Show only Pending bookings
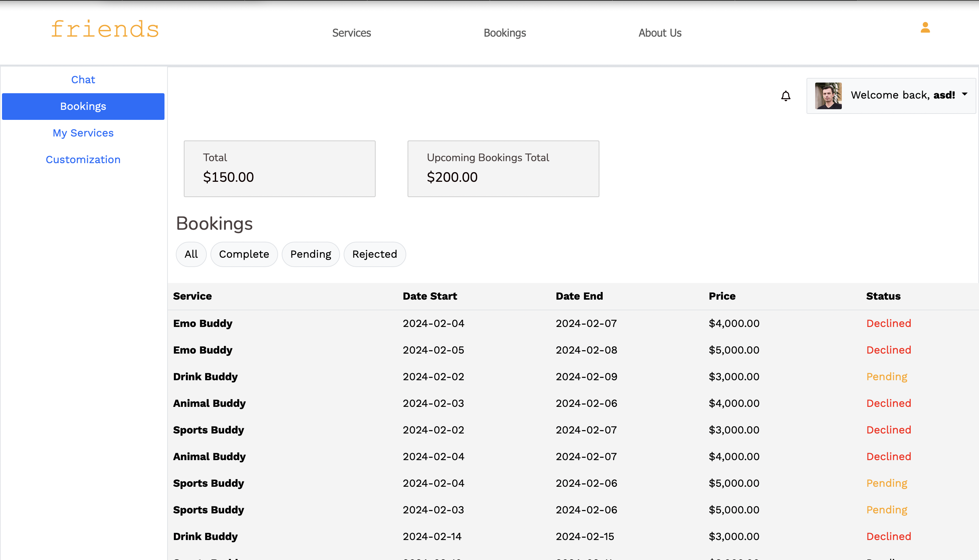The image size is (979, 560). 310,254
